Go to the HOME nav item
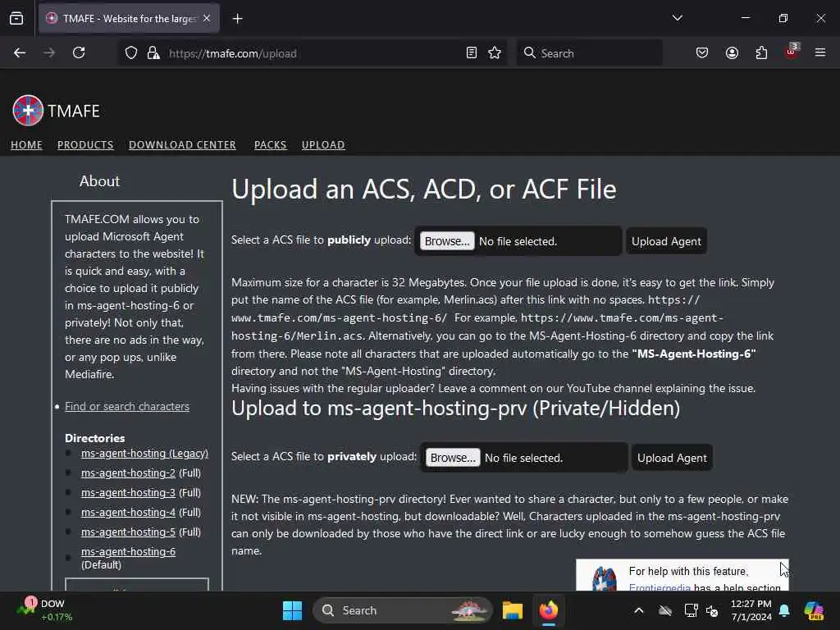 click(x=26, y=144)
